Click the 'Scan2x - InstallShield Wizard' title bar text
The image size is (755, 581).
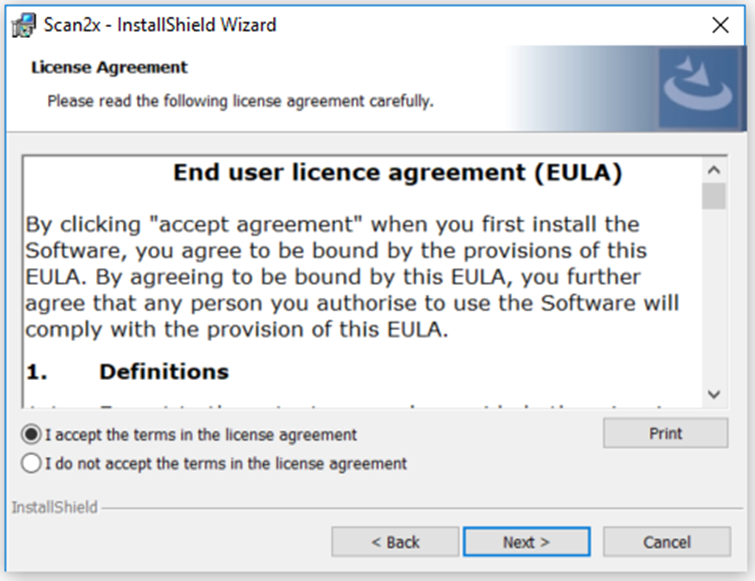160,25
